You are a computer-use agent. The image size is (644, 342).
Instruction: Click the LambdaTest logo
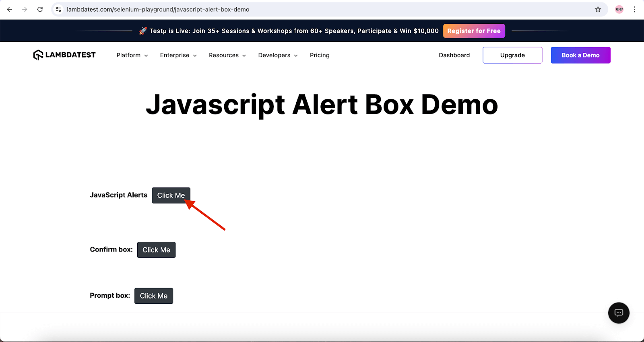(x=64, y=55)
